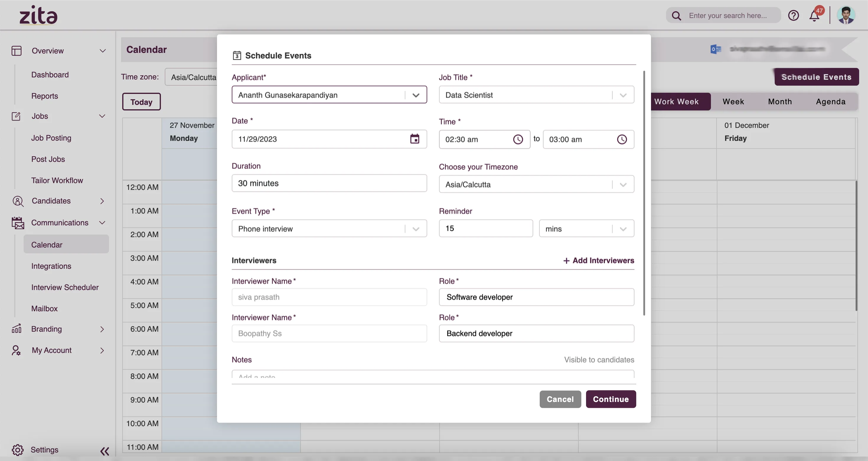The width and height of the screenshot is (868, 461).
Task: Click the zita logo
Action: point(38,15)
